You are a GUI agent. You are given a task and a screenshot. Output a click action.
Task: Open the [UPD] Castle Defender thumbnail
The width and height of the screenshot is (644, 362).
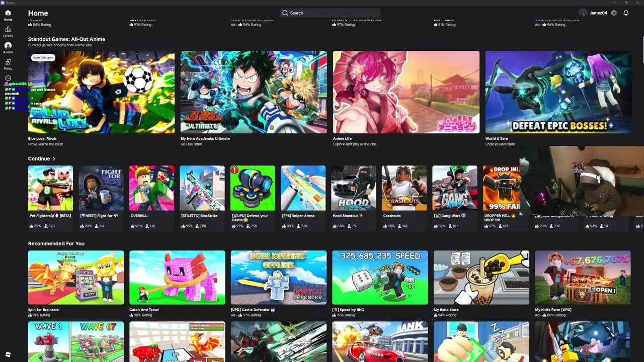pyautogui.click(x=279, y=278)
